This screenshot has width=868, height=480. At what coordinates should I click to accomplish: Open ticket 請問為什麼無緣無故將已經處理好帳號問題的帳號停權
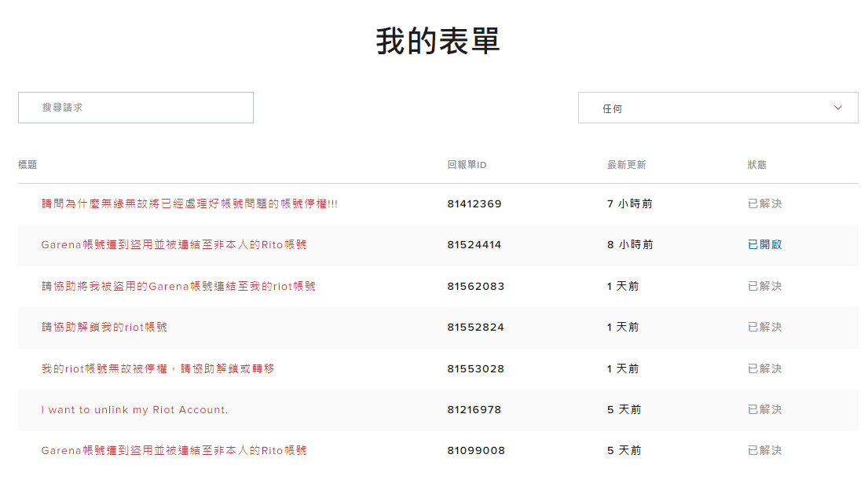(x=189, y=203)
